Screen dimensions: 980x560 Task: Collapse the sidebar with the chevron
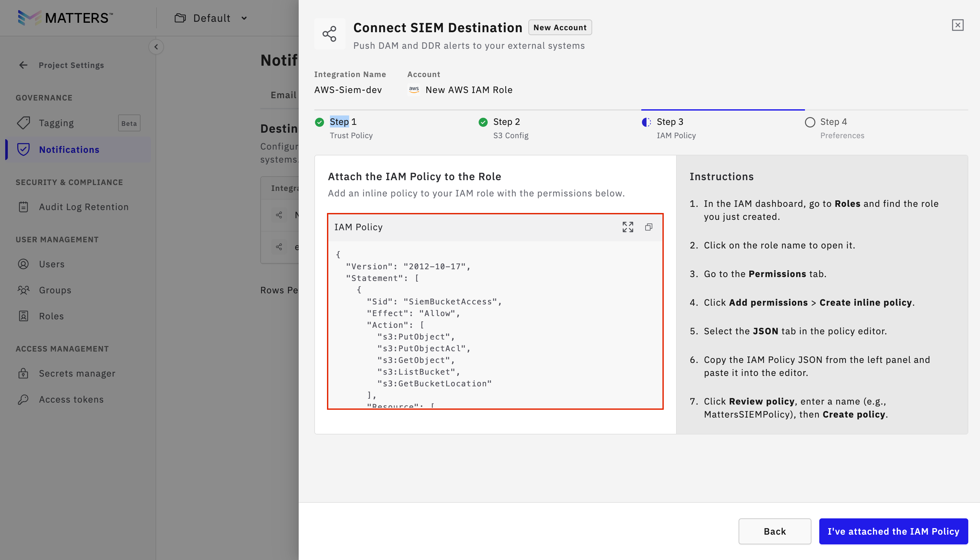tap(156, 47)
